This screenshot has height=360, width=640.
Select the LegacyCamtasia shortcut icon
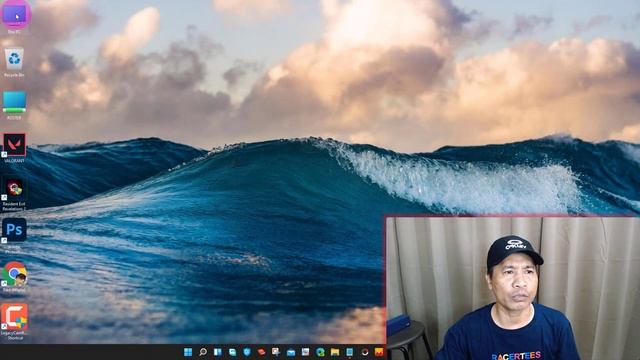14,322
